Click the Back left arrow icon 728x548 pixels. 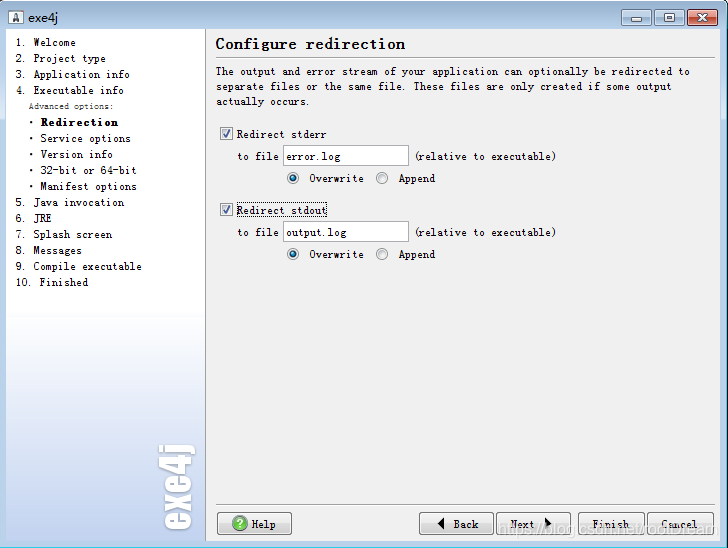[x=441, y=523]
